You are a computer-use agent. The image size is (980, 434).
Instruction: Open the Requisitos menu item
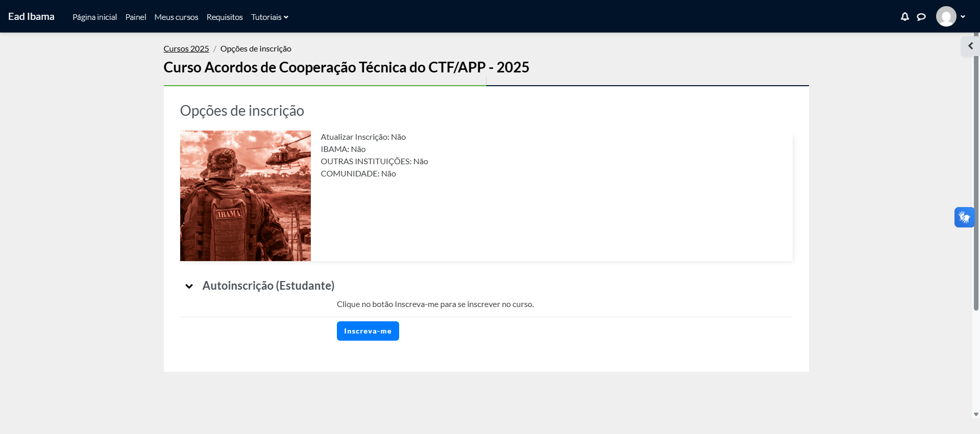(225, 17)
